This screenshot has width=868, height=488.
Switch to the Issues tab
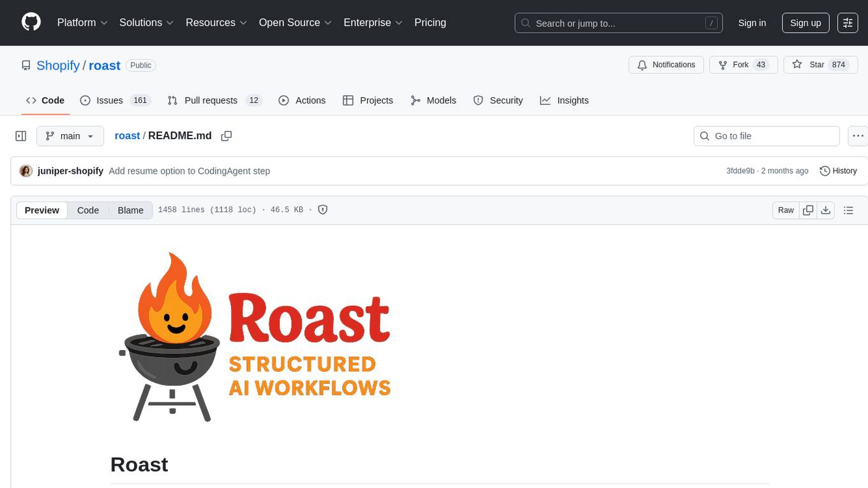(115, 100)
